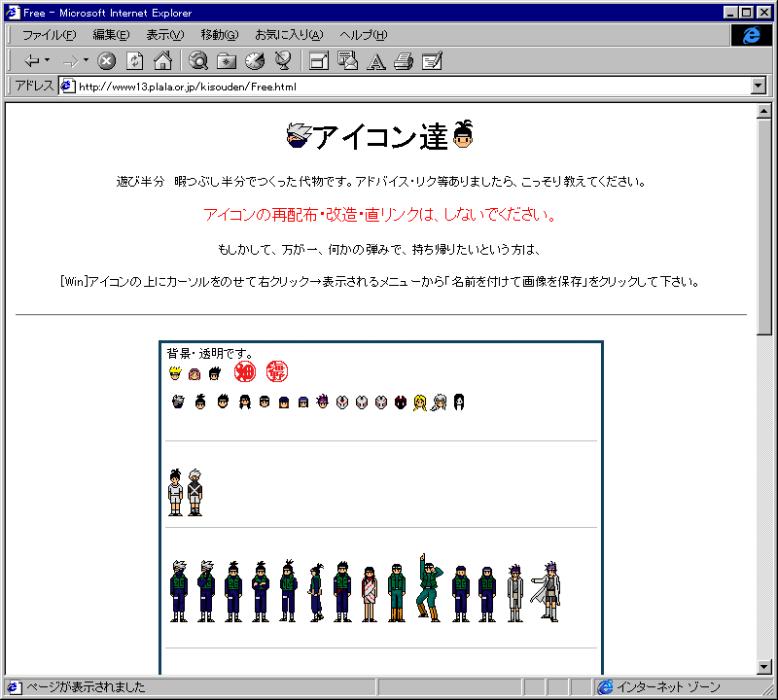Viewport: 778px width, 700px height.
Task: Click the child figure in the white outfit
Action: [175, 493]
